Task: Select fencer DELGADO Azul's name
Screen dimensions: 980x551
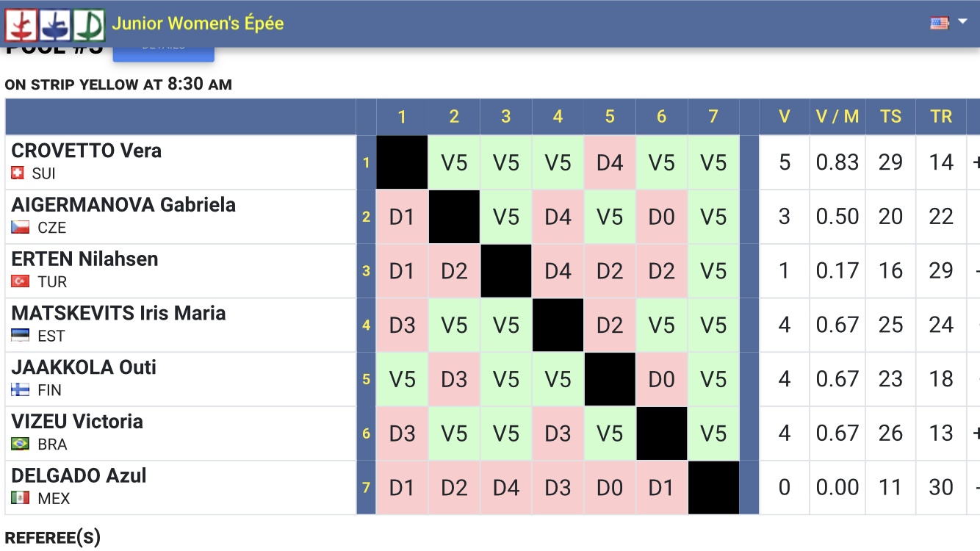Action: tap(79, 476)
